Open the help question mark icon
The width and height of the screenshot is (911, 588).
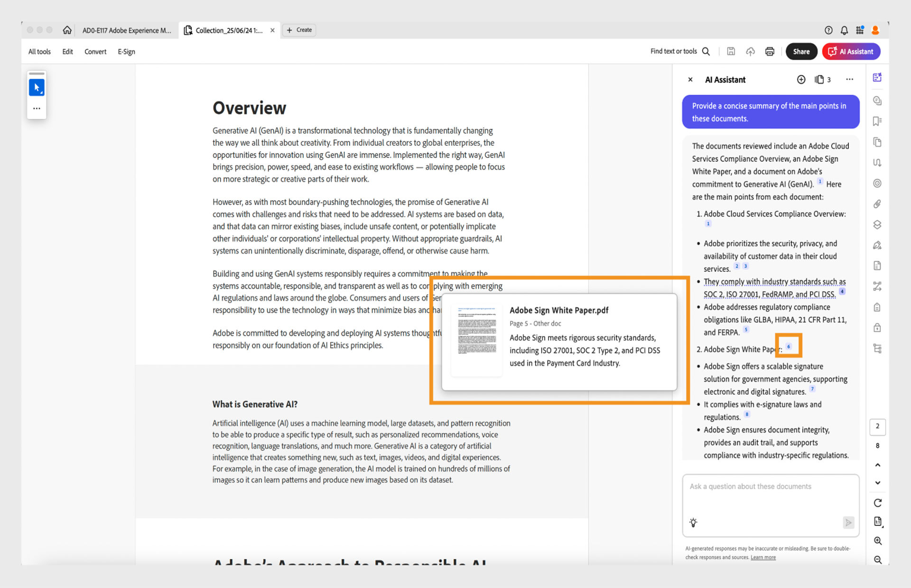coord(828,30)
